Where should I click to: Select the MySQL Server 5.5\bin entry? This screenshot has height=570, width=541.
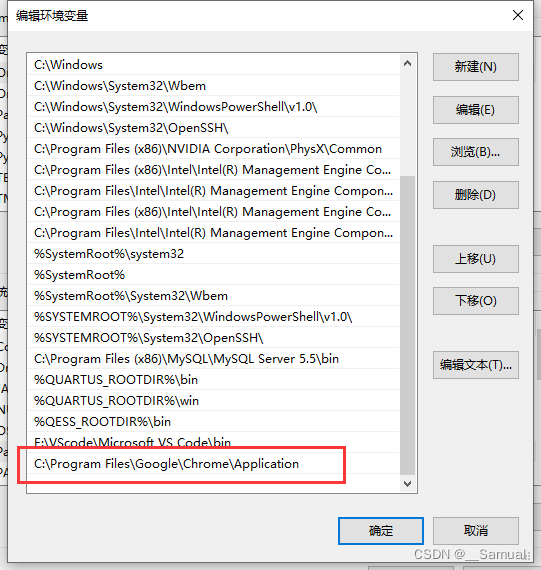point(213,359)
